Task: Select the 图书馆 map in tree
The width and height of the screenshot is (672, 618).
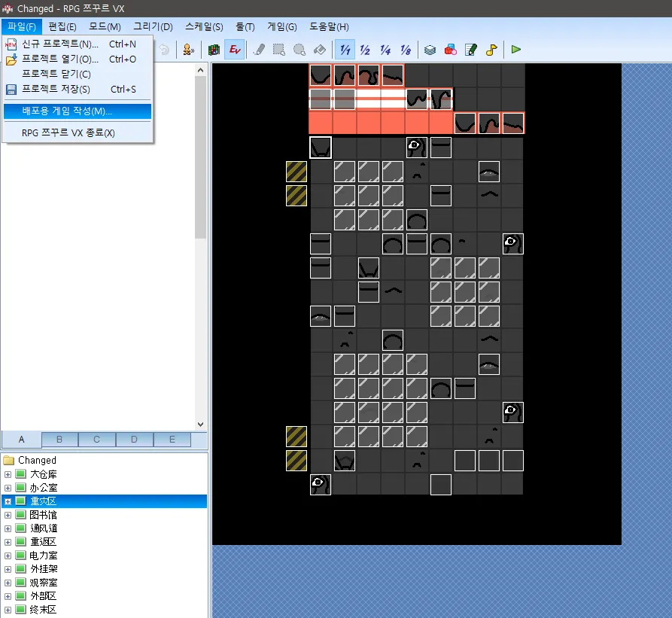Action: pyautogui.click(x=44, y=515)
